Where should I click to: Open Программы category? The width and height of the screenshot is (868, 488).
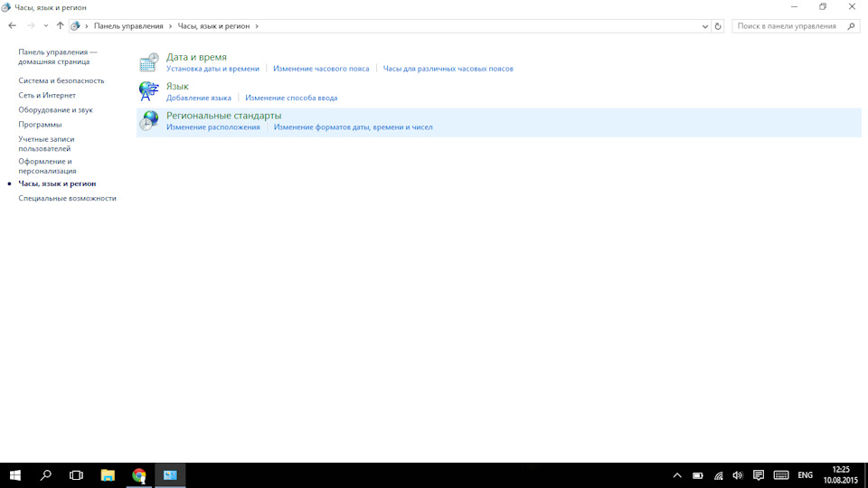click(x=40, y=125)
